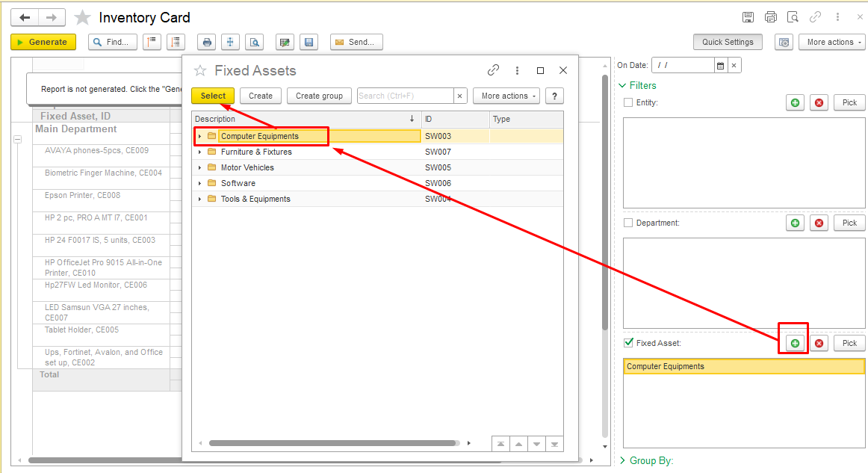The image size is (868, 473).
Task: Uncheck the Fixed Asset filter checkbox
Action: (x=628, y=343)
